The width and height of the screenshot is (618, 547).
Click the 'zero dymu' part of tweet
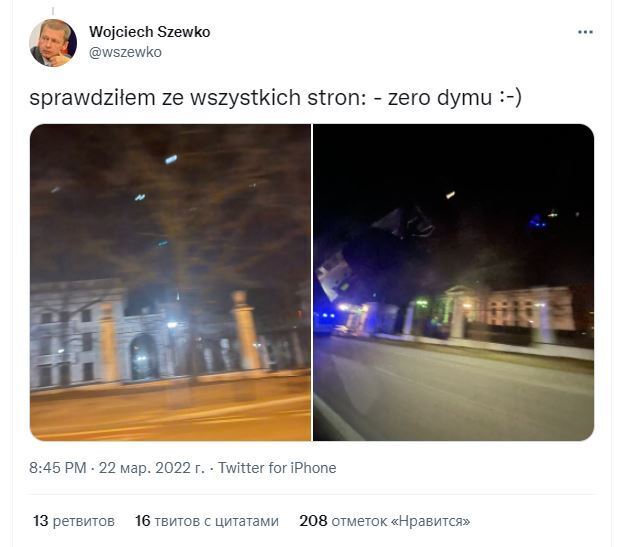[440, 98]
